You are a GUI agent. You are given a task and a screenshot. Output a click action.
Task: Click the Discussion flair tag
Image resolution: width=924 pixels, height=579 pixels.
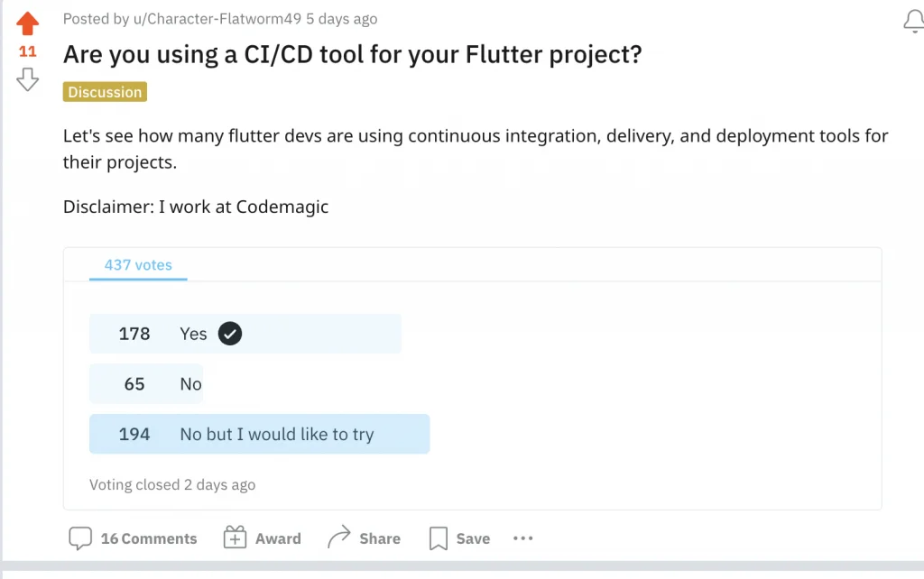105,92
